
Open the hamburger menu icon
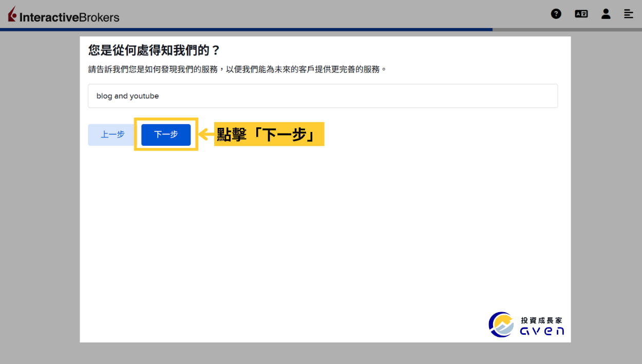[629, 14]
